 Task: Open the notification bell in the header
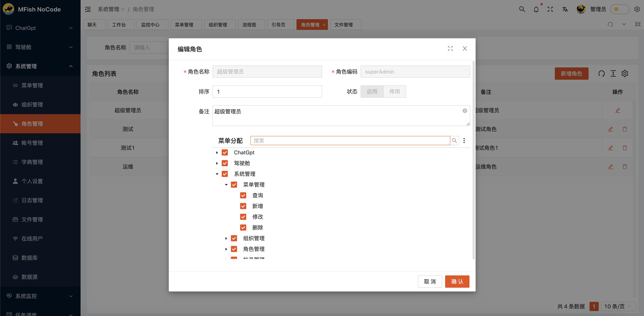pyautogui.click(x=536, y=10)
